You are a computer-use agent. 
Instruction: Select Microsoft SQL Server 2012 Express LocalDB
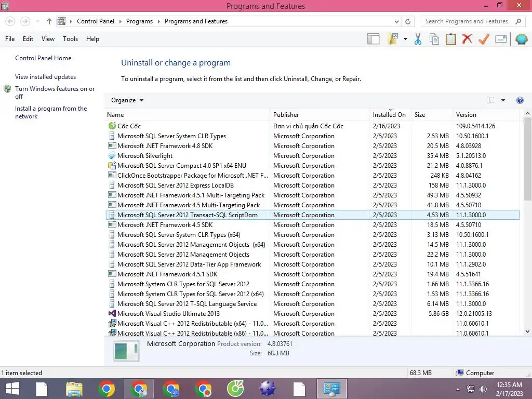312,185
